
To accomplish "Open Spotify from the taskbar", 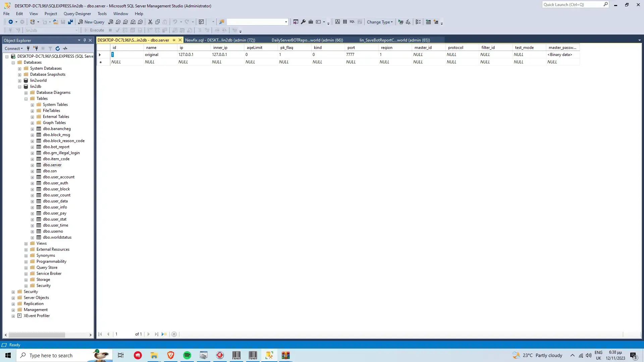I will (x=187, y=355).
